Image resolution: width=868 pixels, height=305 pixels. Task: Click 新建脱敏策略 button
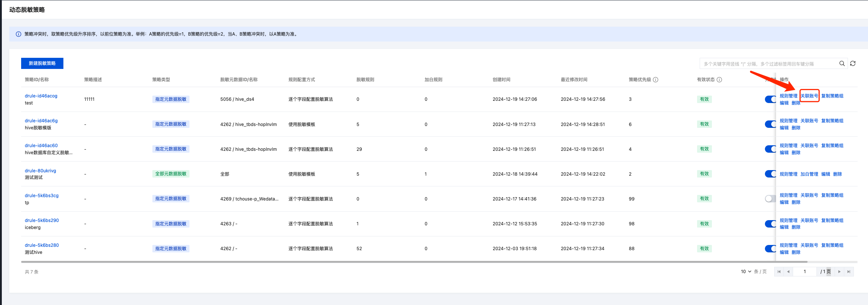[42, 63]
